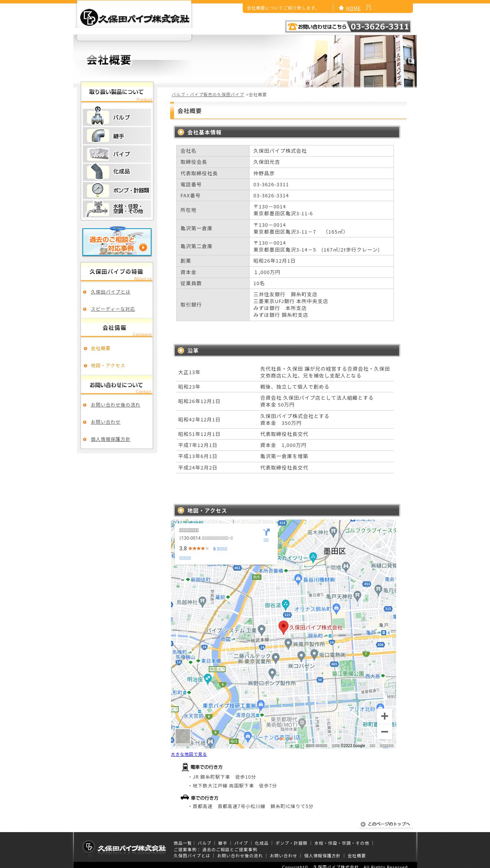Open footer 会社概要 link
Viewport: 490px width, 868px height.
point(356,856)
